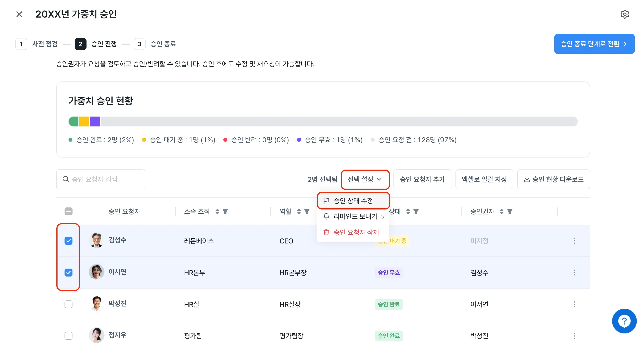The width and height of the screenshot is (644, 351).
Task: Click the purple 승인 무효 progress segment
Action: (x=95, y=121)
